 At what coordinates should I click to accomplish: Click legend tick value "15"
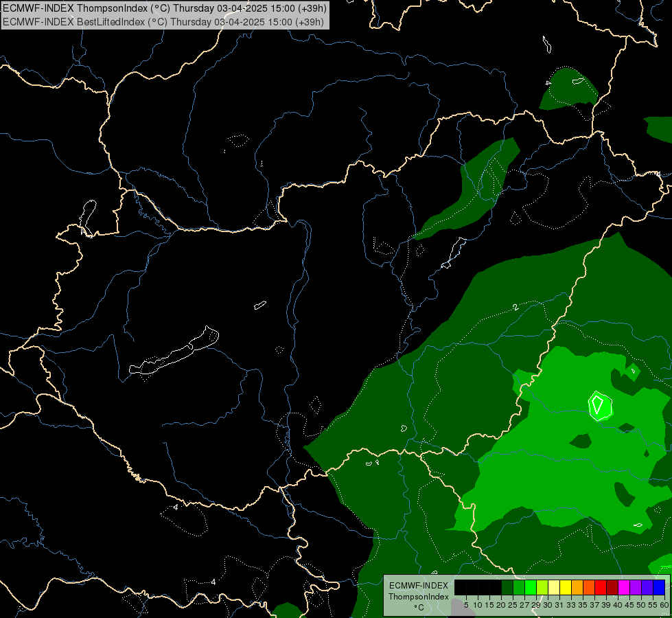click(489, 605)
